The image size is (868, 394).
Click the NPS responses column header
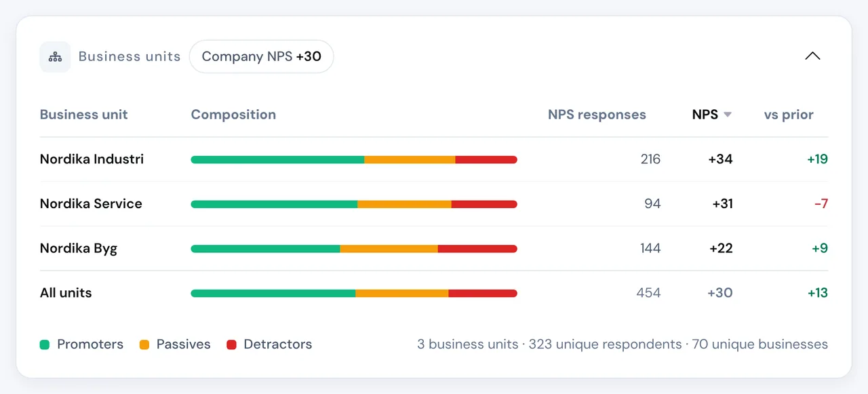click(597, 115)
